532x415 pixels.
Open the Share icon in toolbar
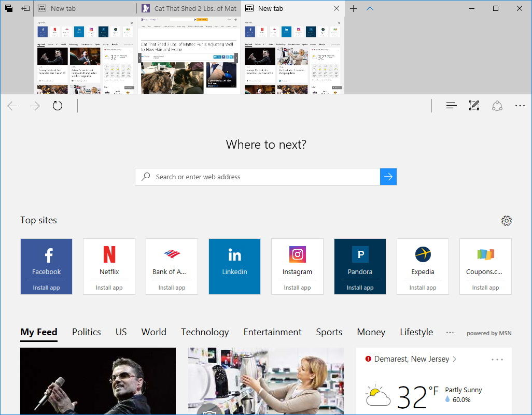pos(497,106)
